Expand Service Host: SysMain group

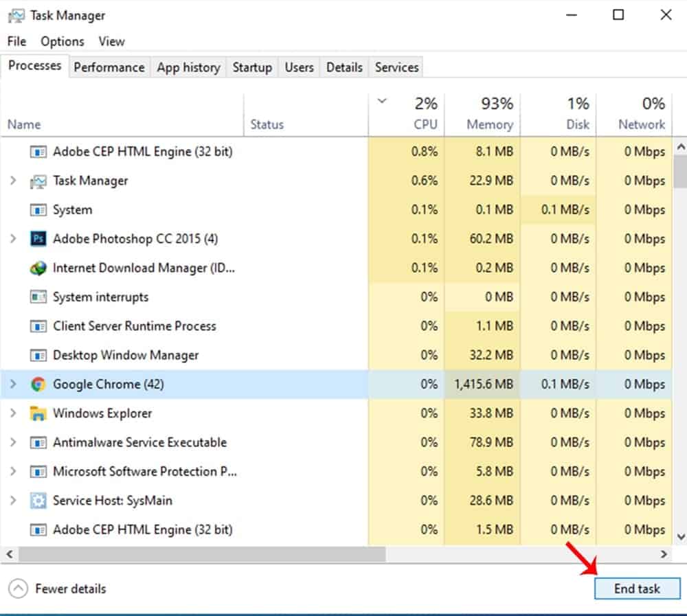click(x=13, y=501)
